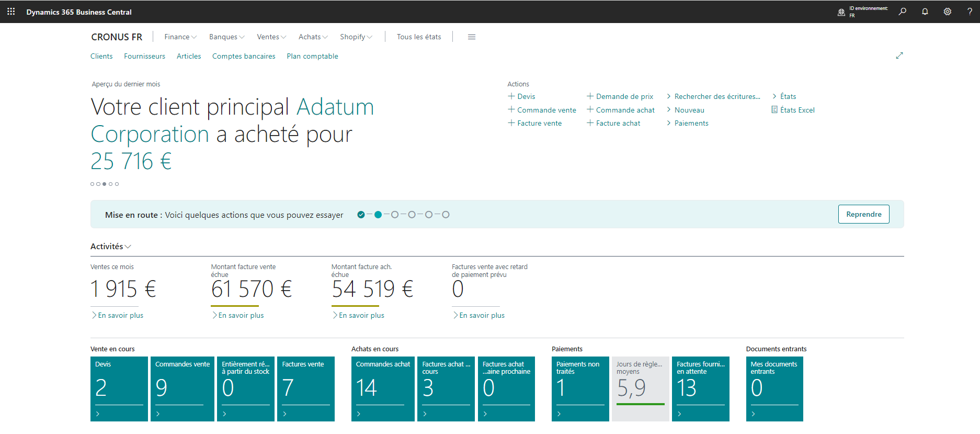Viewport: 980px width, 434px height.
Task: Click Adatum Corporation customer link
Action: point(232,120)
